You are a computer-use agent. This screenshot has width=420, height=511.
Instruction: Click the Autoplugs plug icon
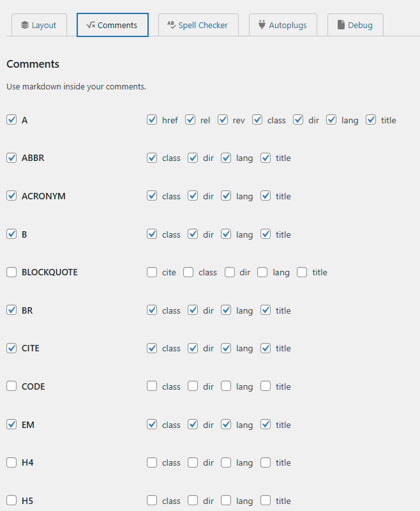[x=262, y=24]
